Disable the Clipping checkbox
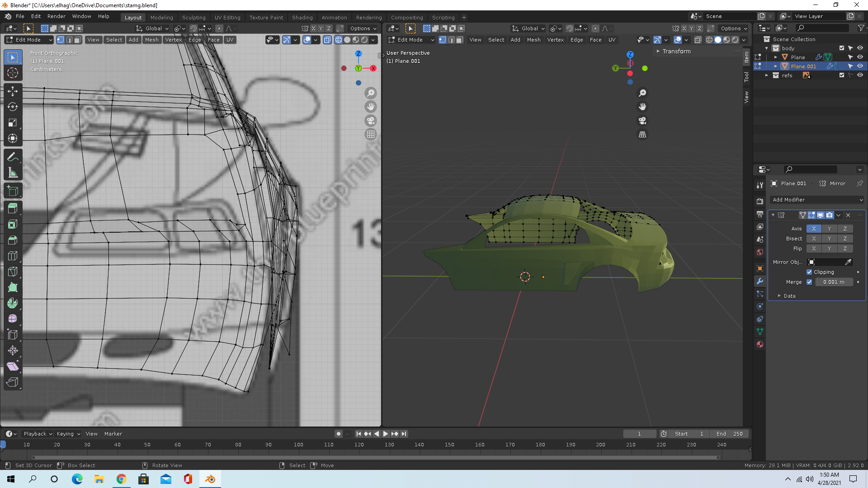 [x=809, y=272]
